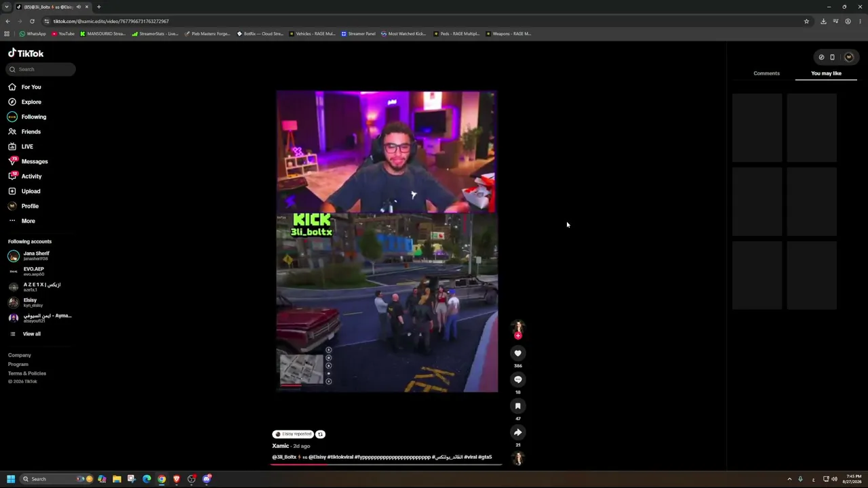Click the TikTok logo
Image resolution: width=868 pixels, height=488 pixels.
[26, 53]
